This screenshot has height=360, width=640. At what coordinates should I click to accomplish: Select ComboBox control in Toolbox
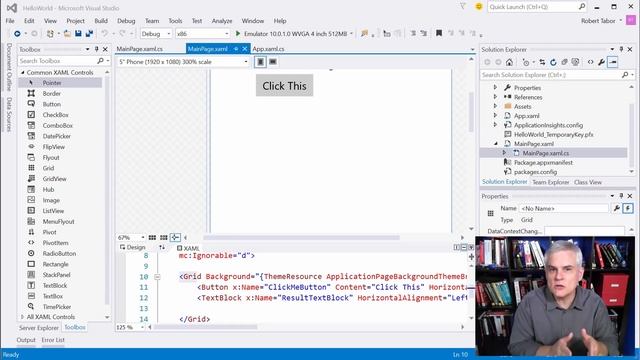[x=60, y=125]
